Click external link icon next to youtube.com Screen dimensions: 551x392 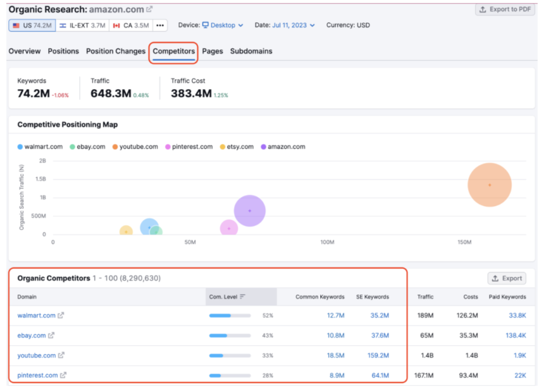tap(61, 355)
